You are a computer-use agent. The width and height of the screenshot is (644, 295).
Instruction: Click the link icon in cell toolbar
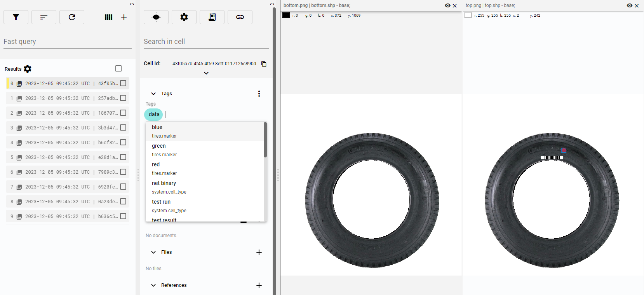(x=240, y=17)
